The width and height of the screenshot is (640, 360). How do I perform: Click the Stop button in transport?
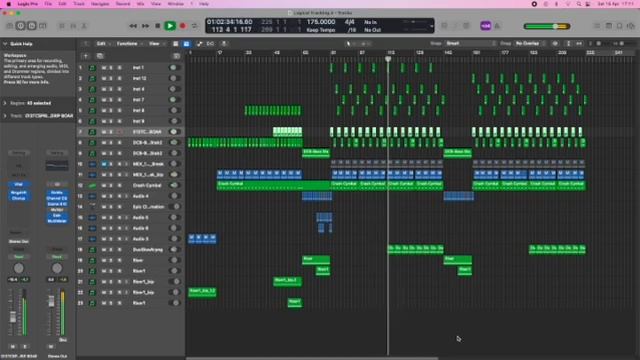tap(158, 26)
